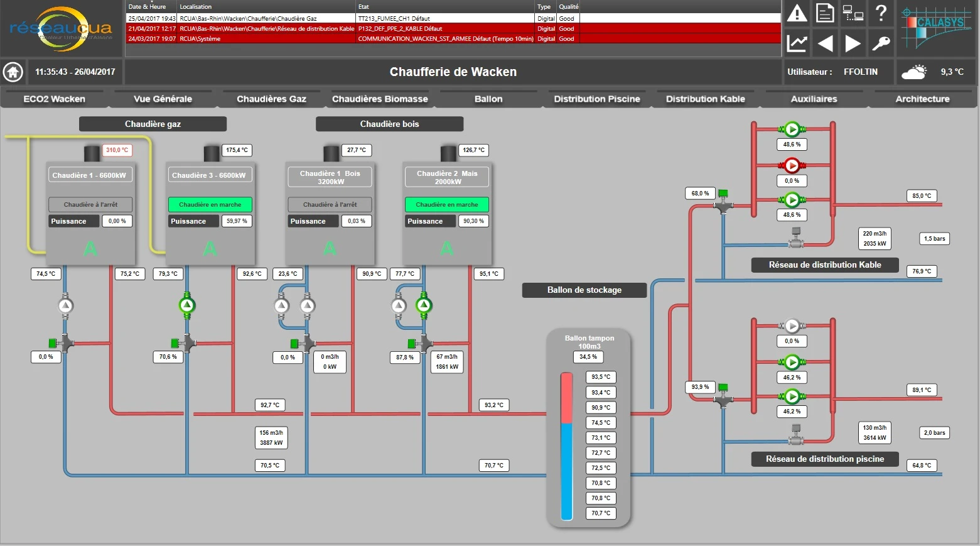Image resolution: width=980 pixels, height=546 pixels.
Task: Select the red pump icon on the Kable network
Action: click(x=792, y=165)
